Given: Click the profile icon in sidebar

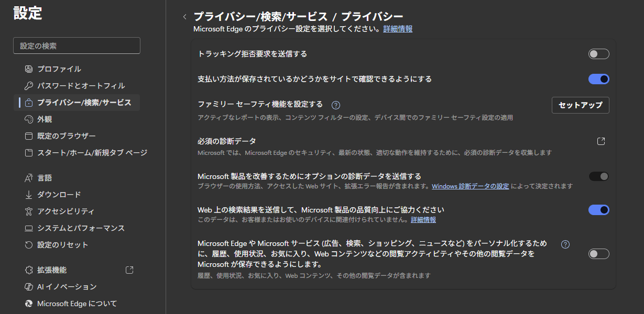Looking at the screenshot, I should click(29, 69).
